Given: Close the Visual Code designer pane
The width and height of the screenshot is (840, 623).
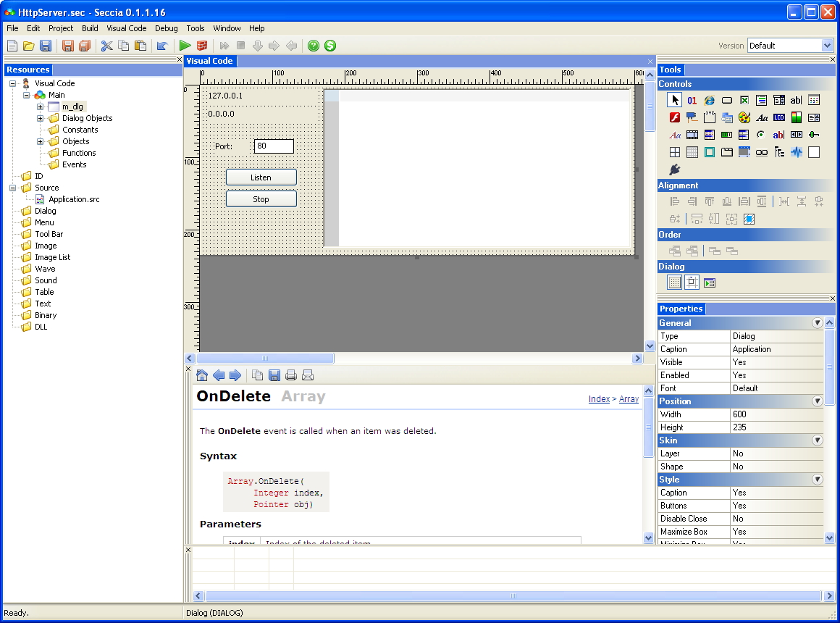Looking at the screenshot, I should point(650,61).
